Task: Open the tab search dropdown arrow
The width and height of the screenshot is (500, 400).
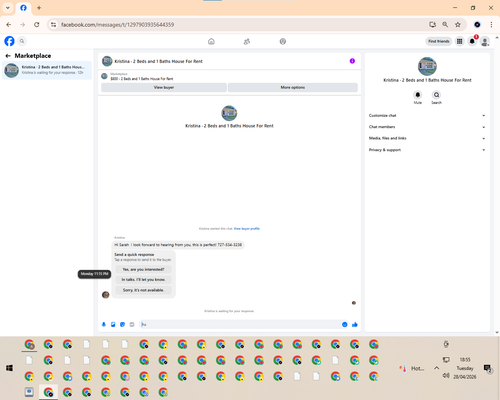Action: click(8, 8)
